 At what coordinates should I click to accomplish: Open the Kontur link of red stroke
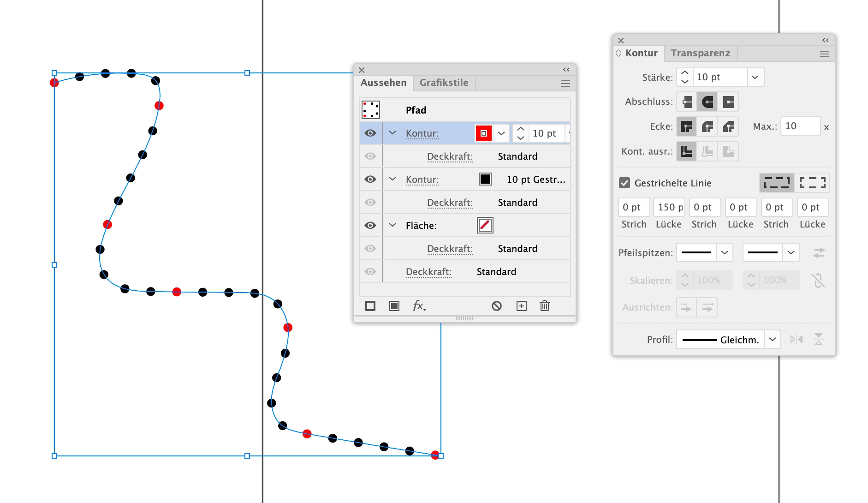[x=422, y=133]
